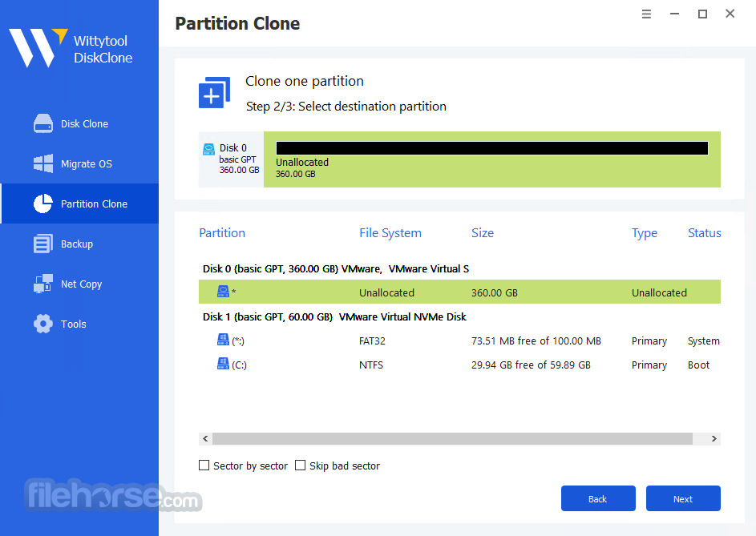Click Primary type in NTFS row
The image size is (756, 536).
coord(649,365)
